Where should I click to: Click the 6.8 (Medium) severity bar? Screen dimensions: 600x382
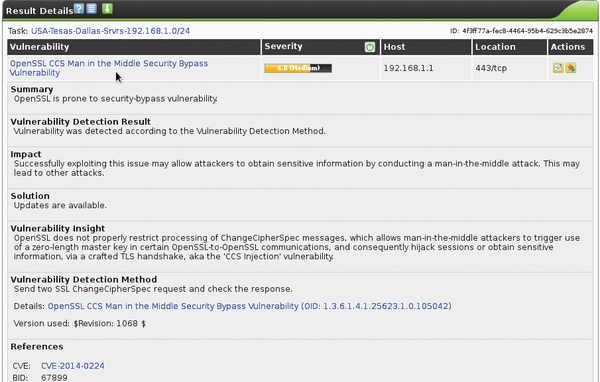tap(298, 68)
